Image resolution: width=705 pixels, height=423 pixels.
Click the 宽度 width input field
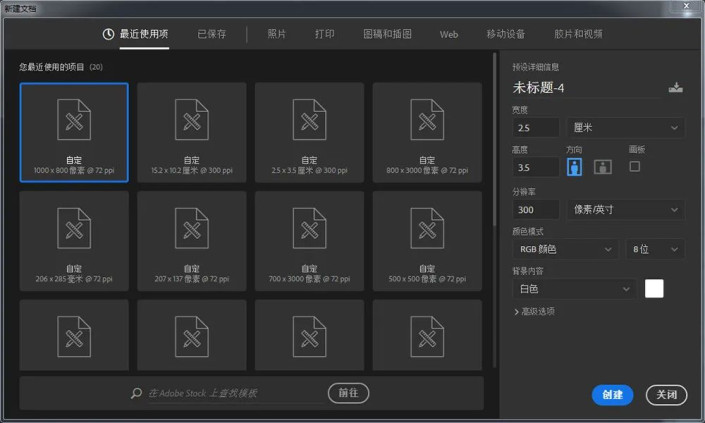536,128
